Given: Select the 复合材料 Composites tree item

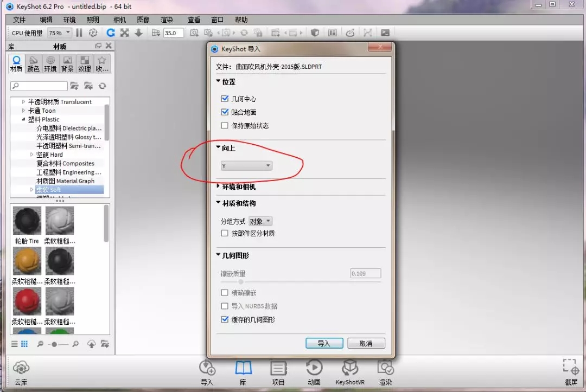Looking at the screenshot, I should (x=66, y=163).
